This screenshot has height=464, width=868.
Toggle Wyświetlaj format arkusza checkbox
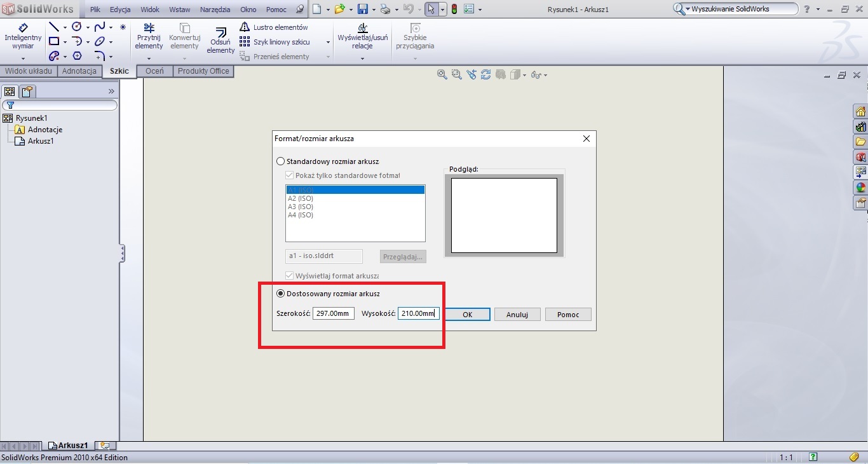point(290,276)
